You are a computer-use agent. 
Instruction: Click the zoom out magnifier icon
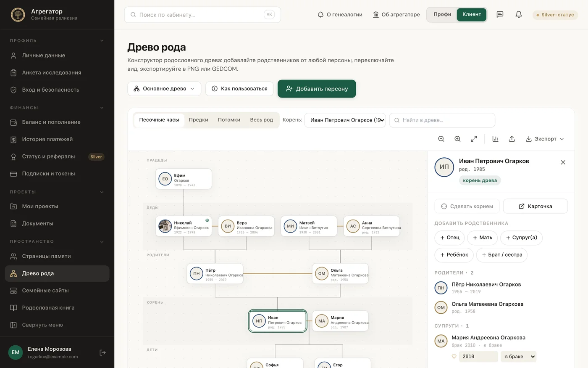[441, 139]
